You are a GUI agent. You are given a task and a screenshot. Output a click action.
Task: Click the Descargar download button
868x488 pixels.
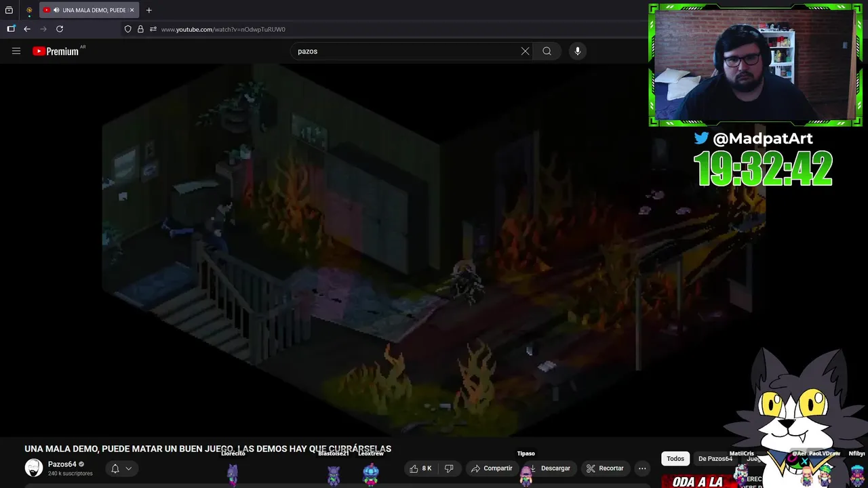point(550,468)
